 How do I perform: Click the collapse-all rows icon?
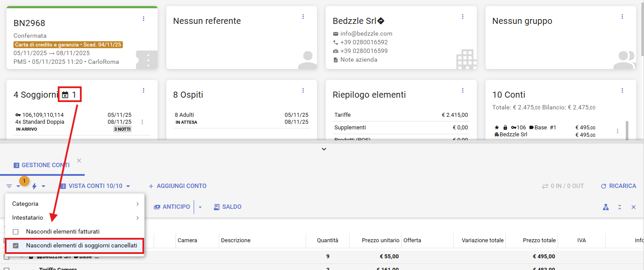point(620,207)
